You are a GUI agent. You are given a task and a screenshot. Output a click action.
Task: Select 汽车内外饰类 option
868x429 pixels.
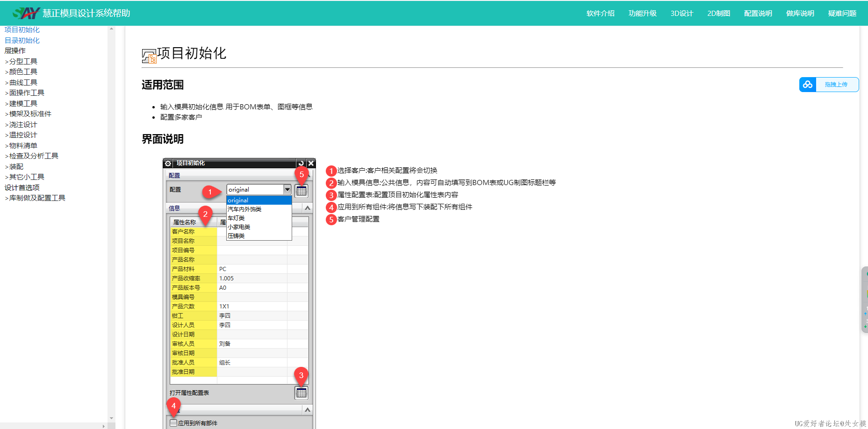(x=259, y=209)
